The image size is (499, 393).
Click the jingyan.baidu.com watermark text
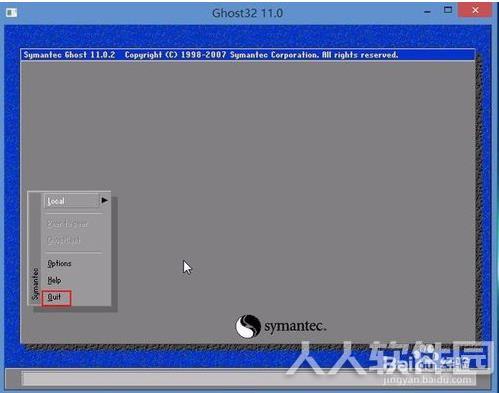click(428, 380)
